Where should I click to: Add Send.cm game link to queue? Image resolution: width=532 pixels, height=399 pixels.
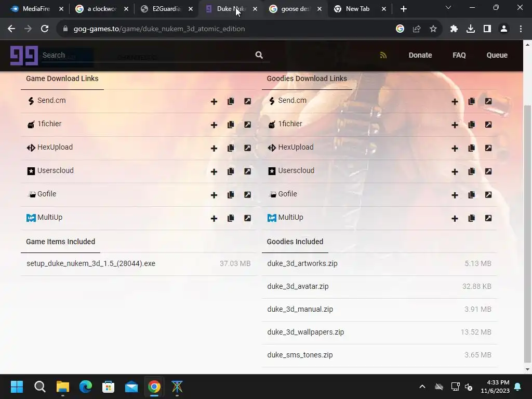(x=214, y=101)
